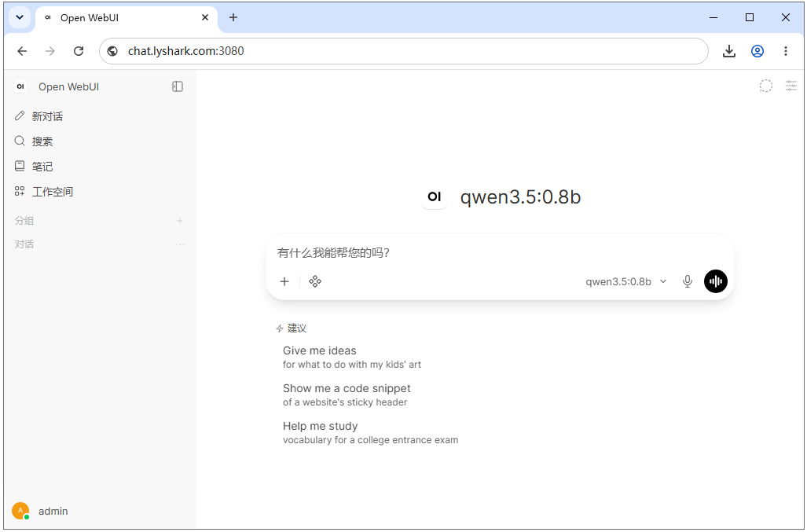The image size is (807, 532).
Task: Click the 建议 suggestions label
Action: 296,328
